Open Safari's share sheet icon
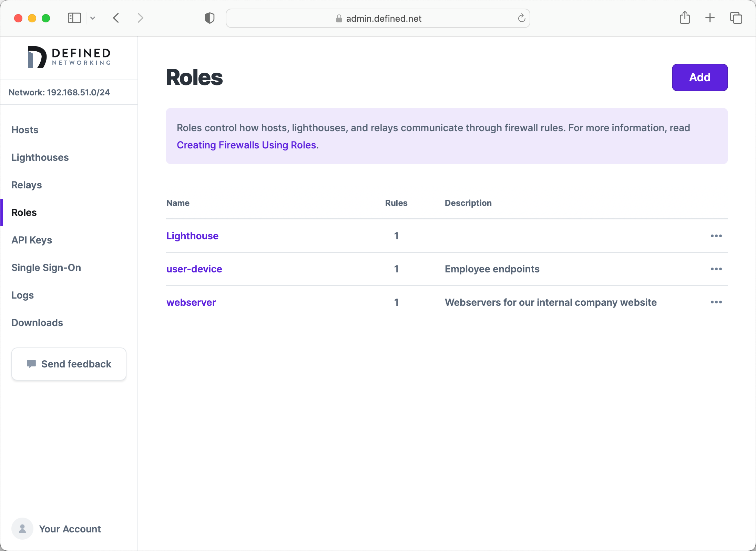Viewport: 756px width, 551px height. (685, 18)
